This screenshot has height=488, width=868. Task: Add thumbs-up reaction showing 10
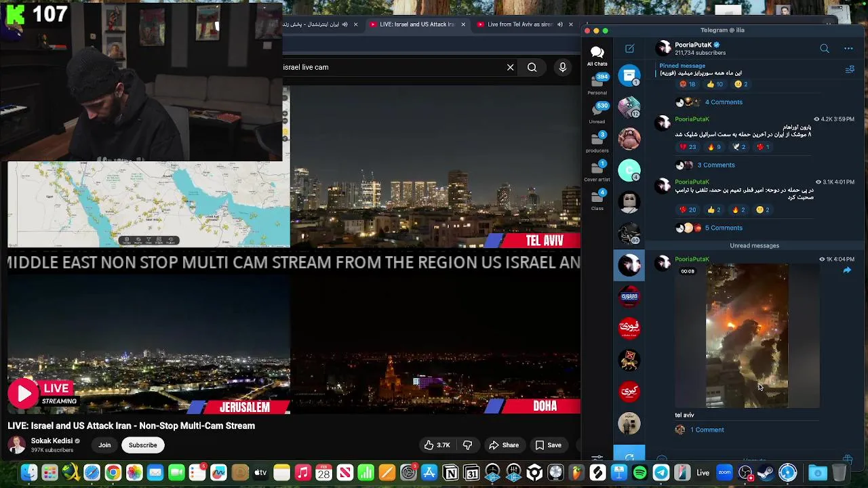(715, 85)
